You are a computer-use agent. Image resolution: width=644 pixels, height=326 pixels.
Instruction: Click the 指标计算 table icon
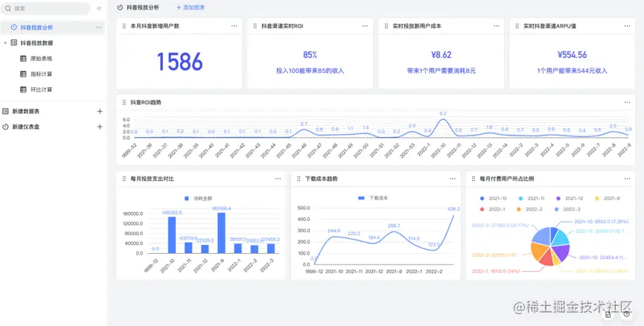23,74
